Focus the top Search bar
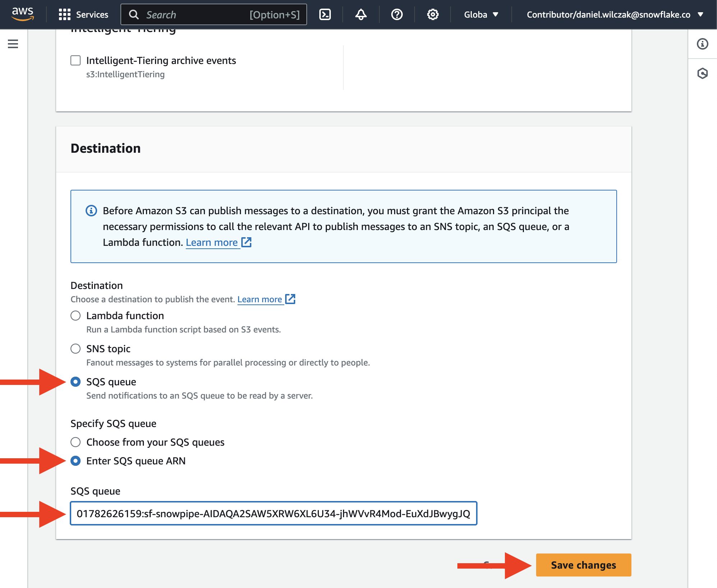The image size is (717, 588). point(214,14)
